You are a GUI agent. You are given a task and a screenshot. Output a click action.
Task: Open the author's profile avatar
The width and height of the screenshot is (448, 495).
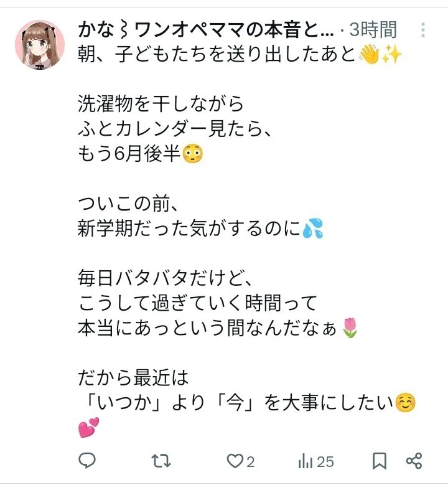click(40, 44)
